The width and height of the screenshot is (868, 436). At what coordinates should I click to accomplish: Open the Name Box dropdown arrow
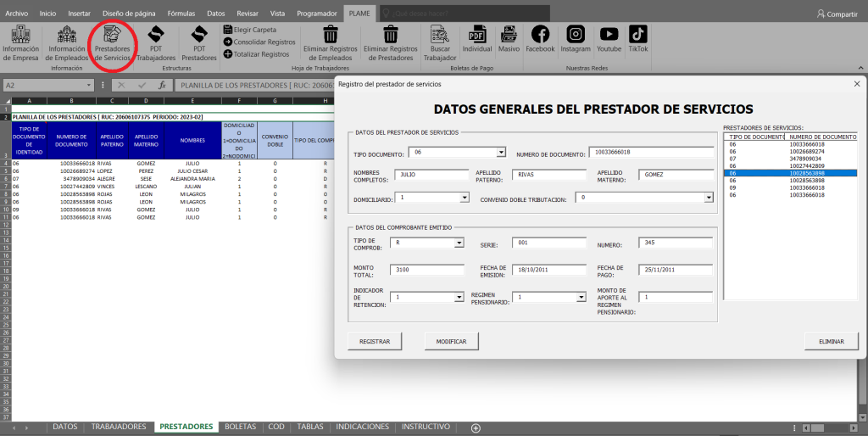(89, 86)
